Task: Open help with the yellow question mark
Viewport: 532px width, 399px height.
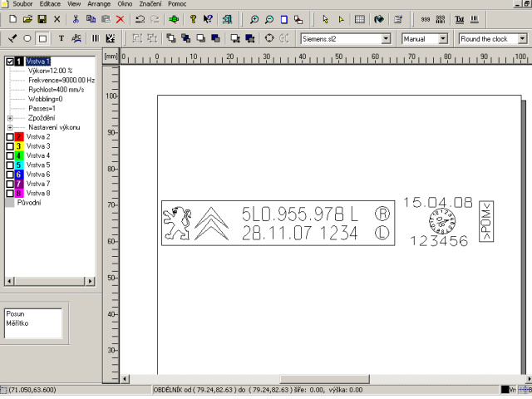Action: pyautogui.click(x=193, y=19)
